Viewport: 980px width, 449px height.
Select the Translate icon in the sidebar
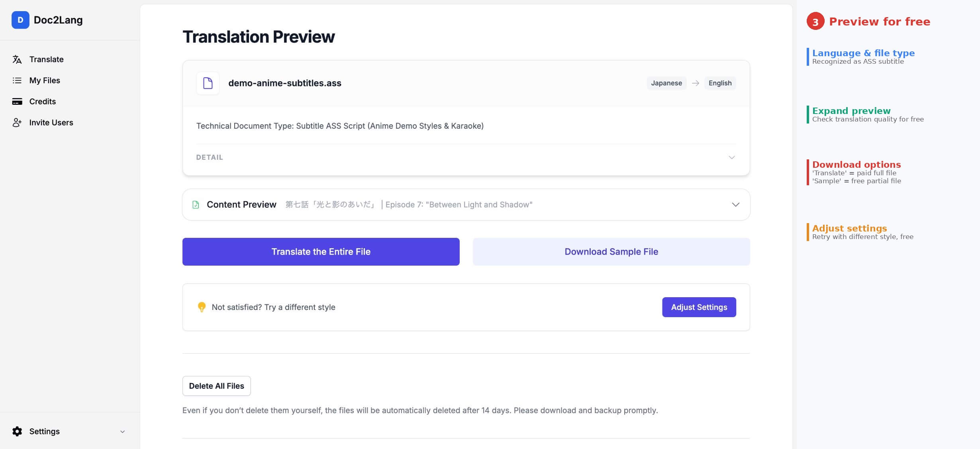[16, 59]
